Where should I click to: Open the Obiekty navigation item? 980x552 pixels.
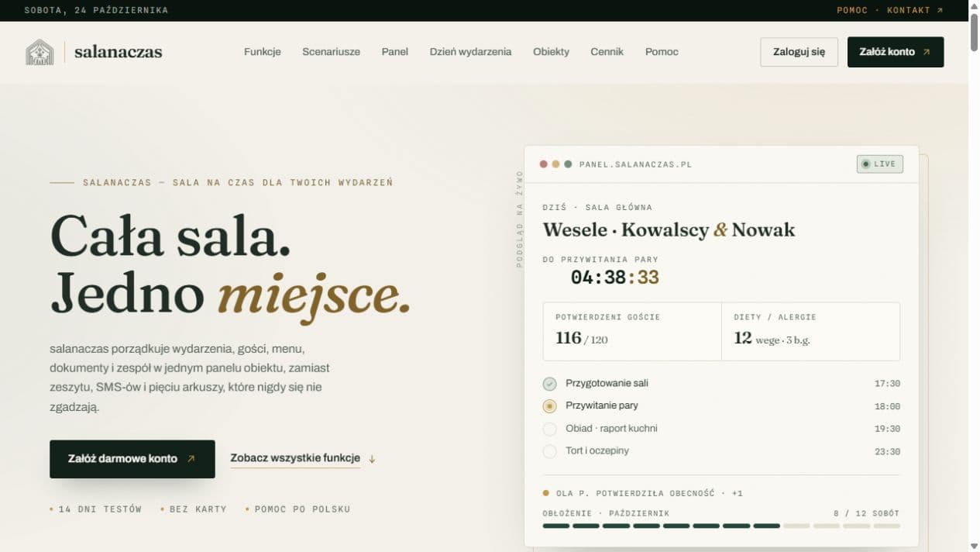[x=551, y=52]
